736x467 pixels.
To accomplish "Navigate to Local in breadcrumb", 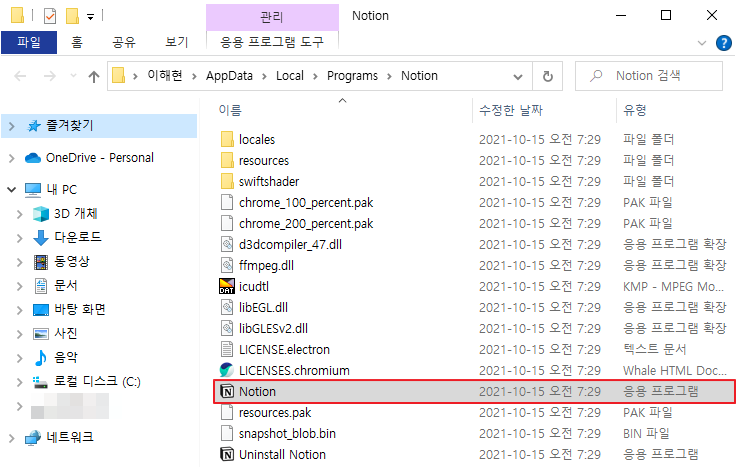I will pos(290,76).
